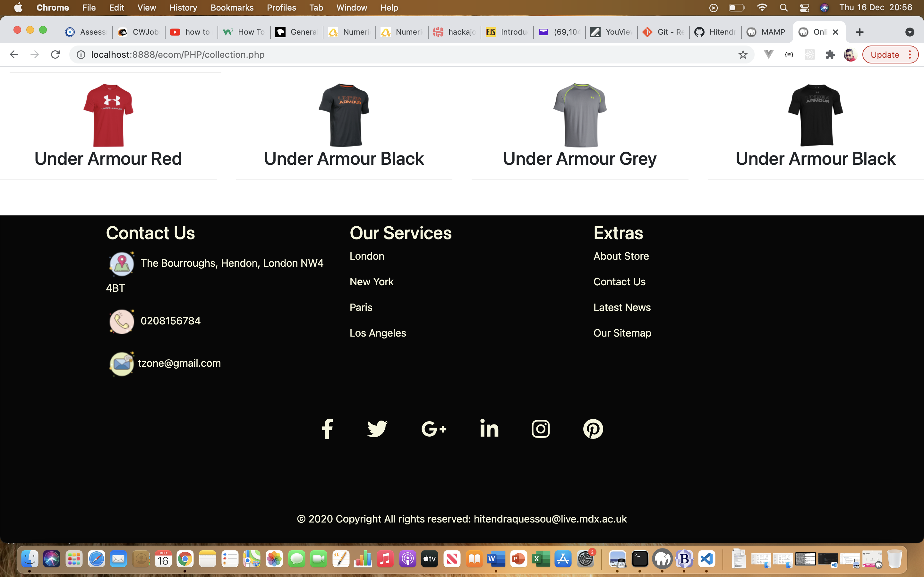
Task: Click the LinkedIn icon
Action: click(489, 429)
